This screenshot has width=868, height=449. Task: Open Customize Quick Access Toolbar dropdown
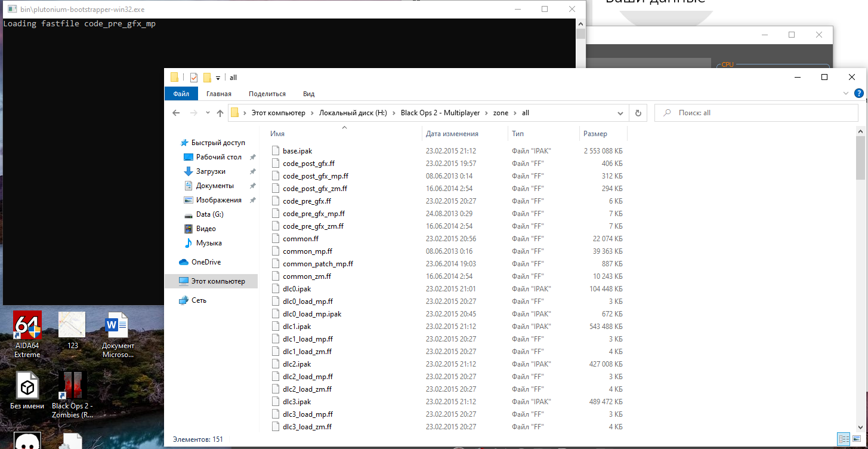point(218,78)
